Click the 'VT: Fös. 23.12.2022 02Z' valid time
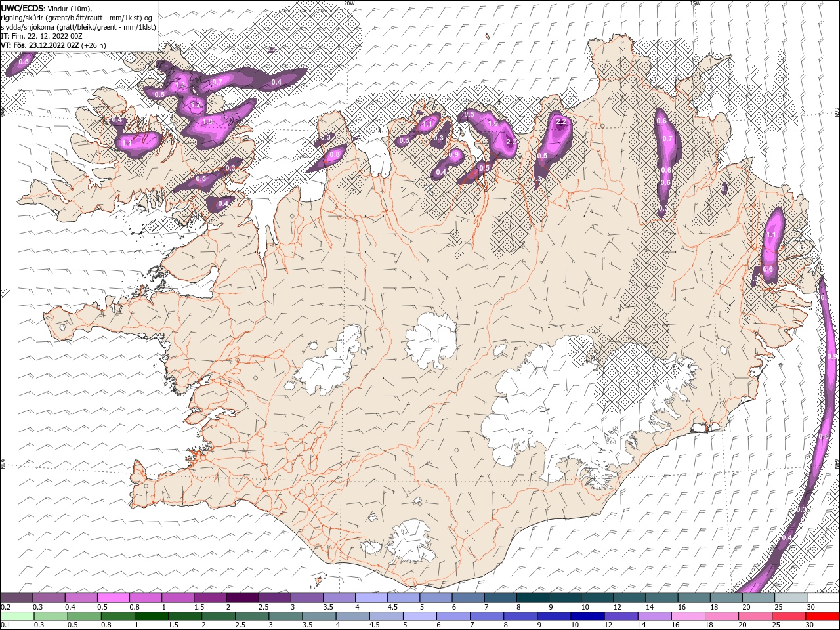Viewport: 840px width, 630px height. point(40,45)
